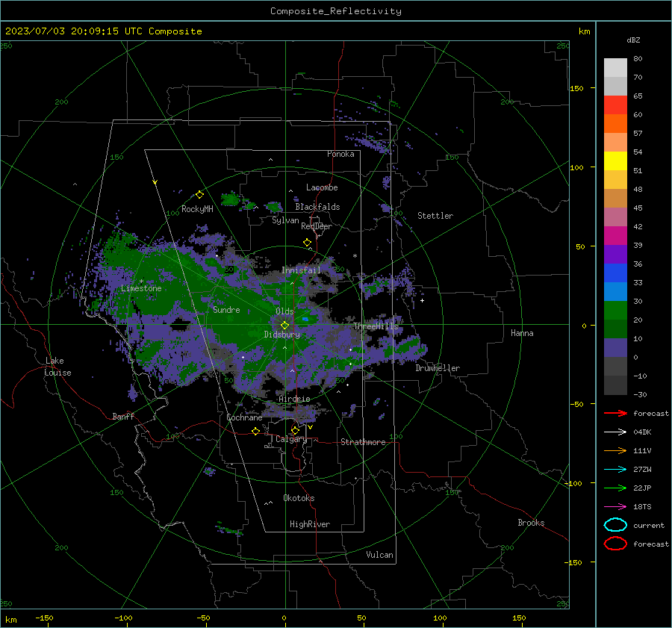
Task: Click the blue high-reflectivity cell east of Olds
Action: (x=305, y=320)
